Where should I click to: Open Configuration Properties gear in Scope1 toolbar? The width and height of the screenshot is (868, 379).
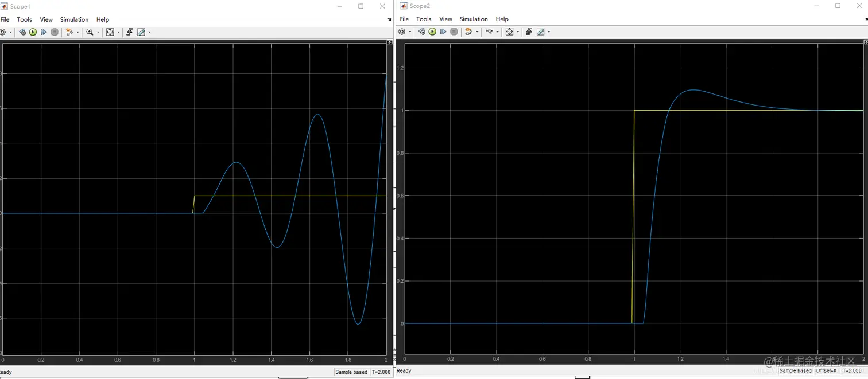(2, 32)
